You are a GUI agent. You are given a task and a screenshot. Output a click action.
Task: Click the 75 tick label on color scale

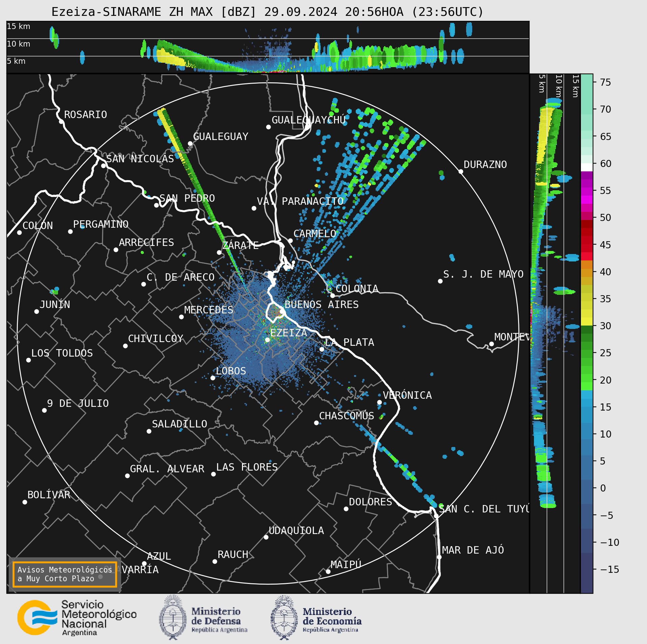605,82
